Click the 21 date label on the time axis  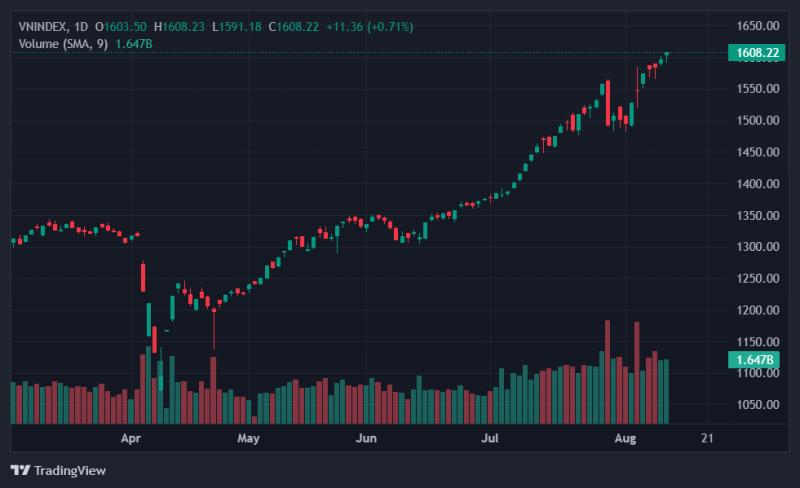click(707, 438)
